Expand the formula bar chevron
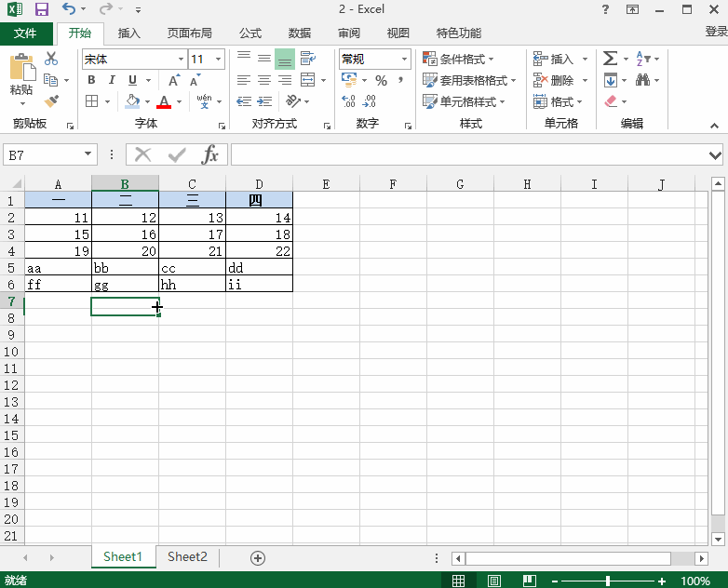Image resolution: width=728 pixels, height=588 pixels. [x=715, y=155]
